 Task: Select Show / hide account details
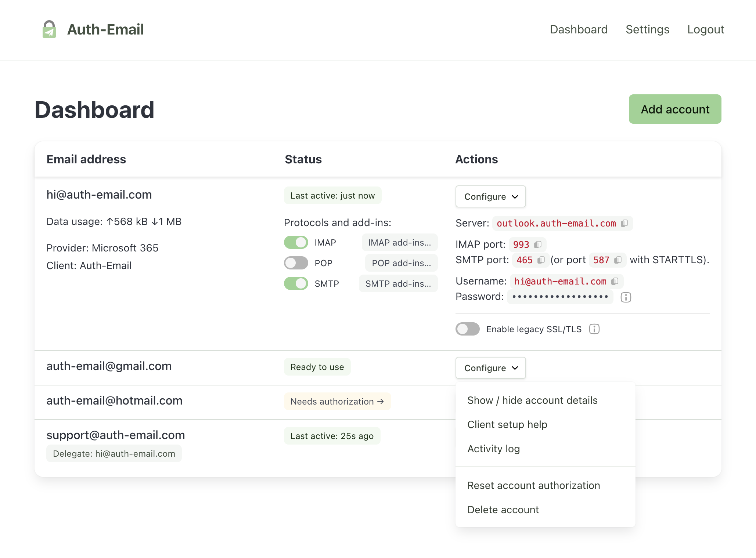(532, 400)
